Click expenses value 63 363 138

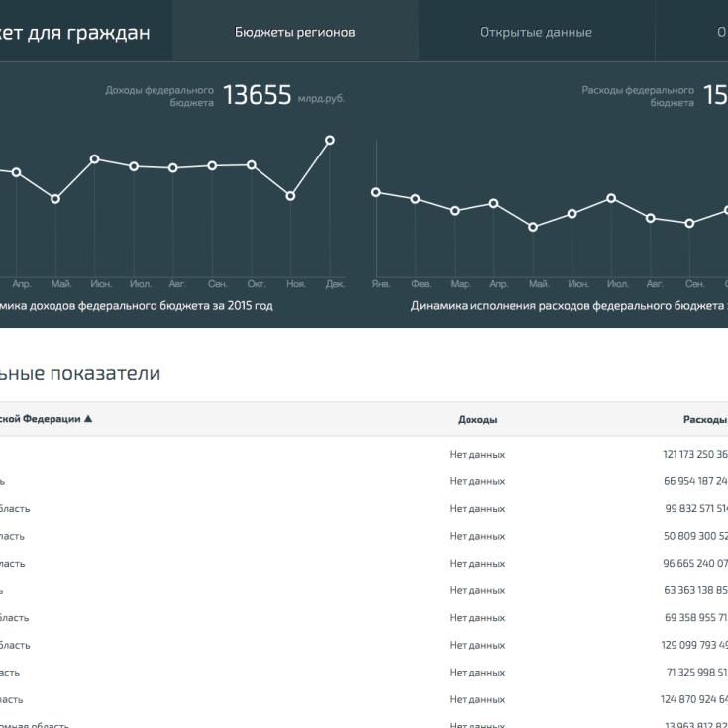point(695,590)
